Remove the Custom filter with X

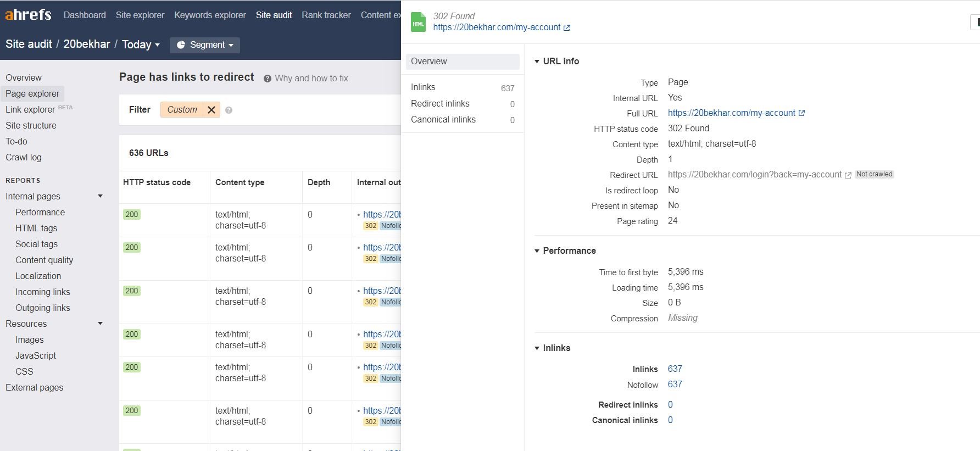(x=211, y=110)
